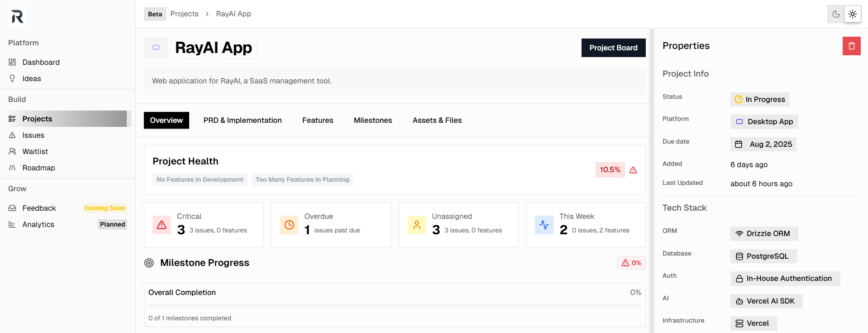The image size is (868, 333).
Task: Select the Overview tab
Action: [167, 120]
